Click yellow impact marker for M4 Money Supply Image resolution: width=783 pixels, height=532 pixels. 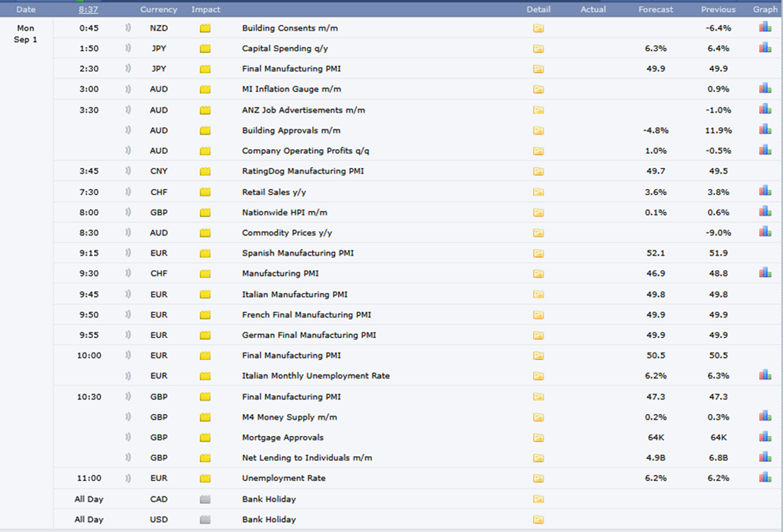point(205,418)
